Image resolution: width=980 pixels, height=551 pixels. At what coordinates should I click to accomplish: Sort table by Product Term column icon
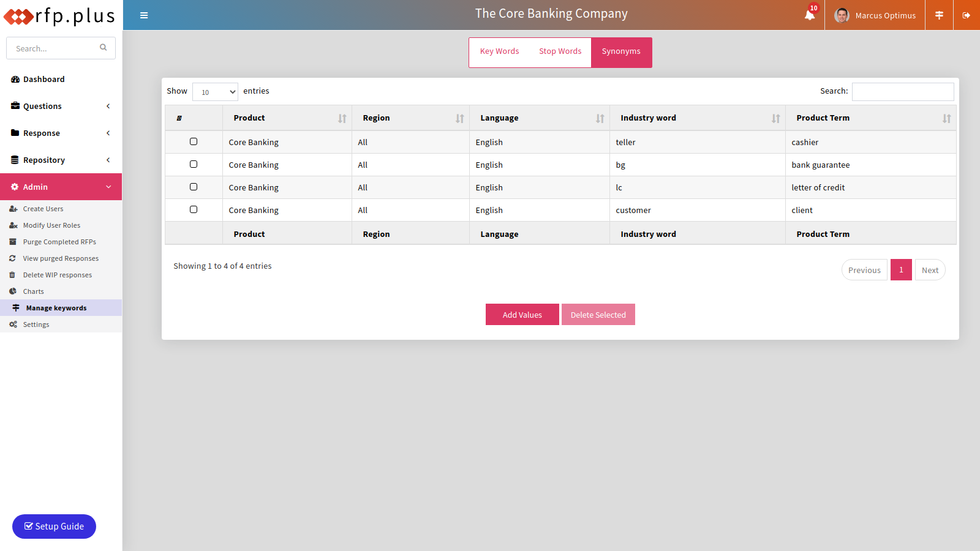pos(947,118)
